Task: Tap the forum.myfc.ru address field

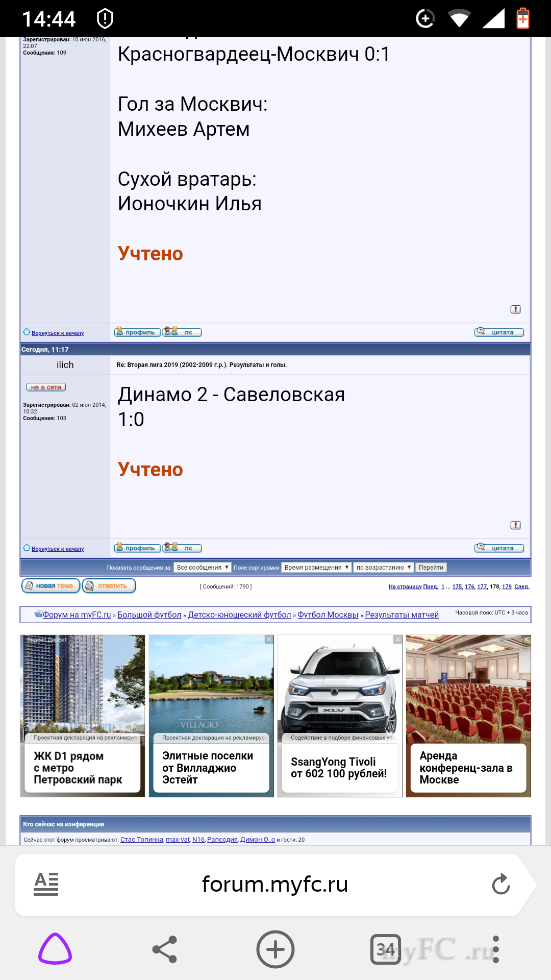Action: coord(274,884)
